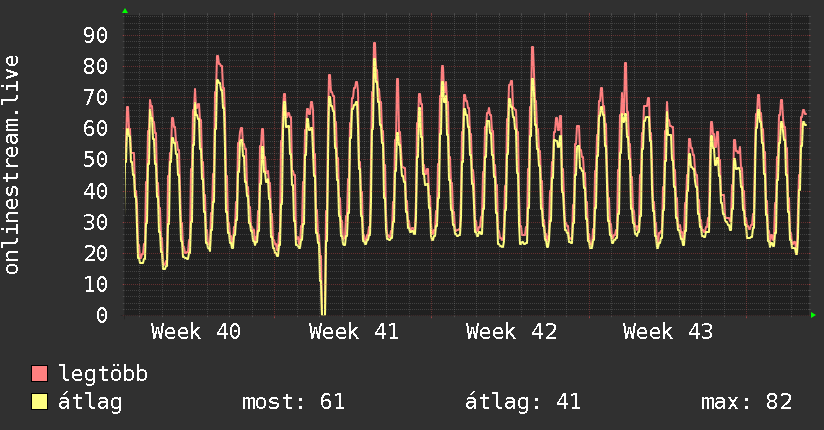This screenshot has height=430, width=824.
Task: Click the 60 y-axis tick label
Action: (x=96, y=128)
